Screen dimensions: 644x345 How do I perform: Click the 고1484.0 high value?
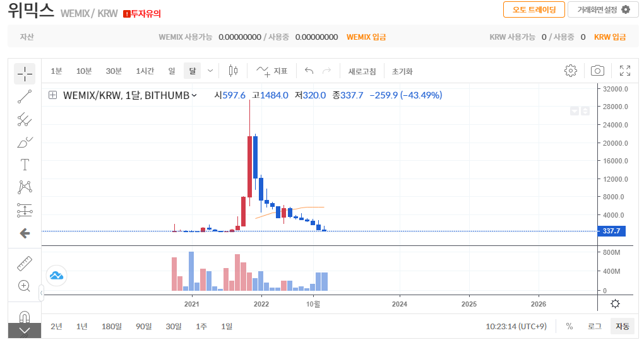click(x=270, y=95)
